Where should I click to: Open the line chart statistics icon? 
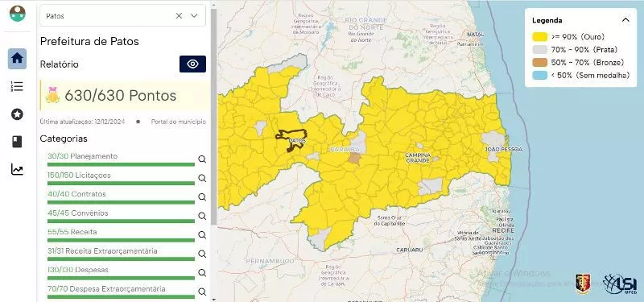tap(17, 169)
